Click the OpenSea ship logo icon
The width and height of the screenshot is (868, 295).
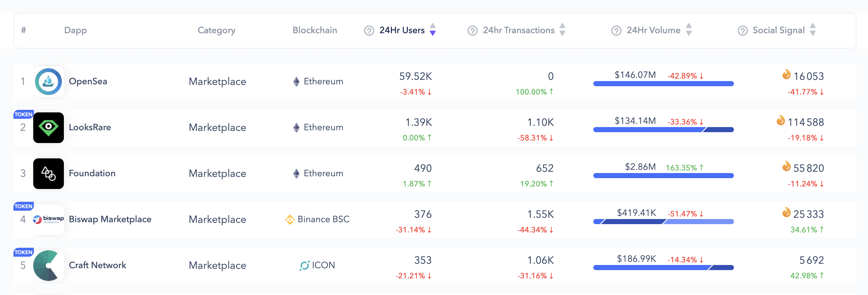(48, 81)
